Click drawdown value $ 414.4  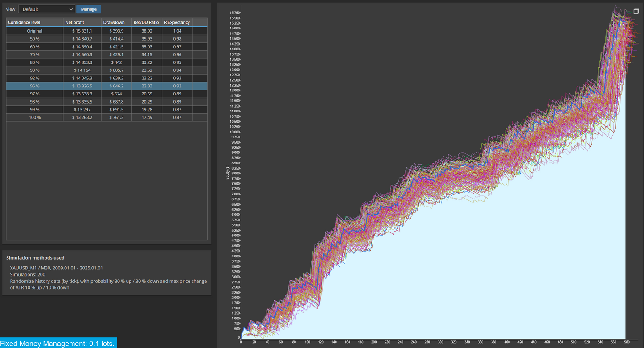(116, 39)
